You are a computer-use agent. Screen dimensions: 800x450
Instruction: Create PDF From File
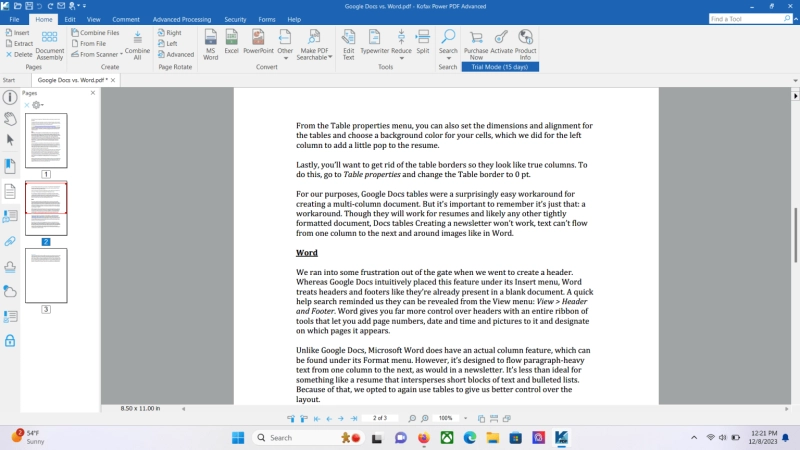pyautogui.click(x=89, y=43)
